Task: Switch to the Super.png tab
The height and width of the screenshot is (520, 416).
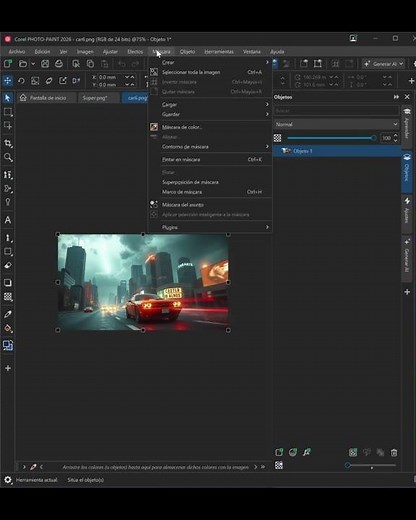Action: [x=95, y=98]
